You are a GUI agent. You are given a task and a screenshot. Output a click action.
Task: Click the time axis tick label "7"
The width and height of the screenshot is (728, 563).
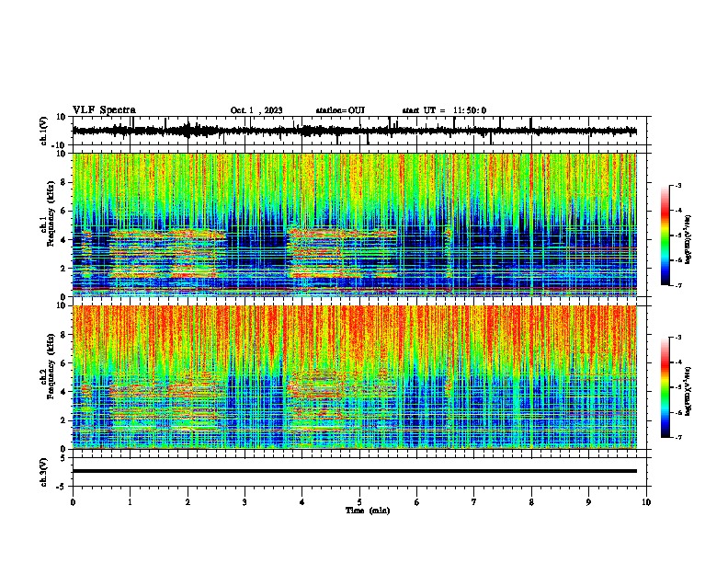(x=474, y=502)
